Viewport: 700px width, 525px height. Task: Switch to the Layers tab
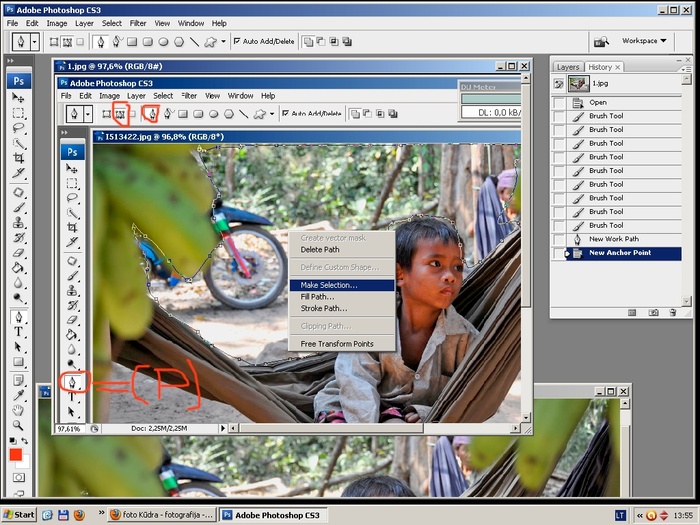567,67
